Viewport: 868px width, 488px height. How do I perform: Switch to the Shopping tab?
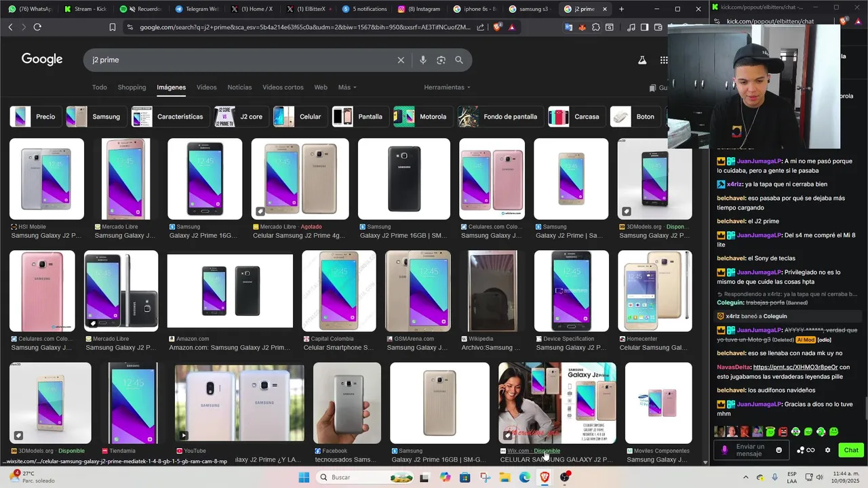pos(132,87)
